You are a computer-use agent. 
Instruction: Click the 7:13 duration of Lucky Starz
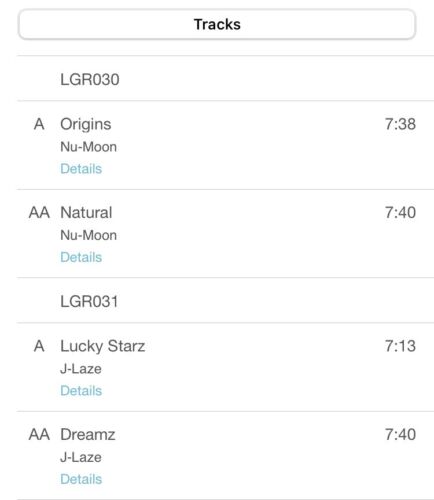pyautogui.click(x=400, y=346)
